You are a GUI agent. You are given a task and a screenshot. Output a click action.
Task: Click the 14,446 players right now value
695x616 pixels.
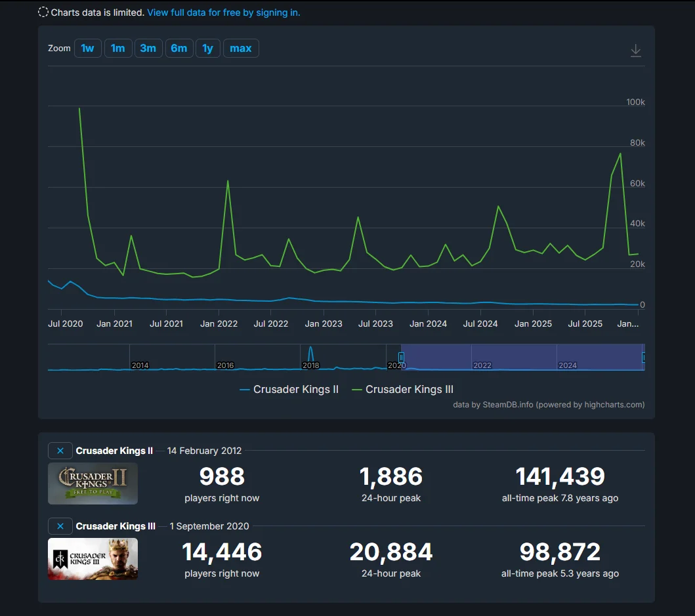point(222,552)
